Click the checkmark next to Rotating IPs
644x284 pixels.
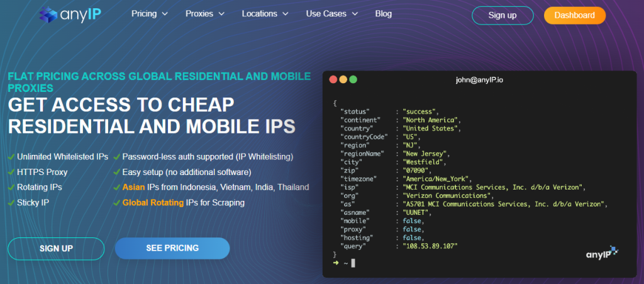(x=11, y=188)
